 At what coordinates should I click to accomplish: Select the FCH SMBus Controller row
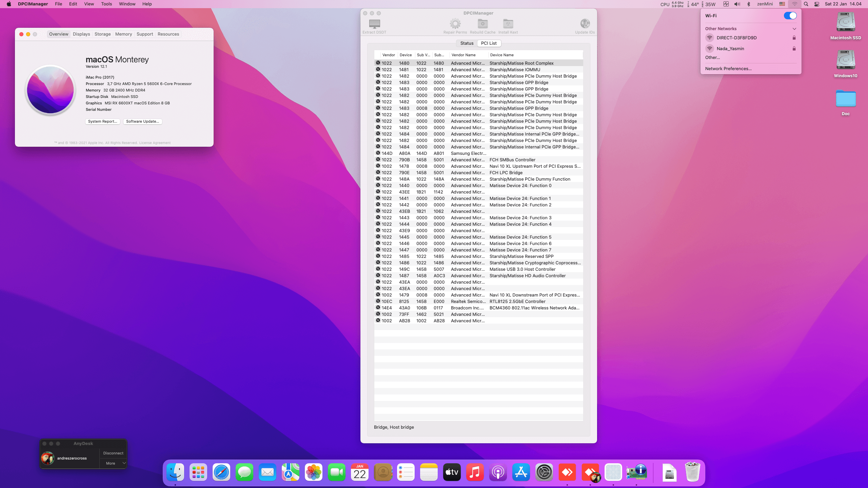coord(478,160)
